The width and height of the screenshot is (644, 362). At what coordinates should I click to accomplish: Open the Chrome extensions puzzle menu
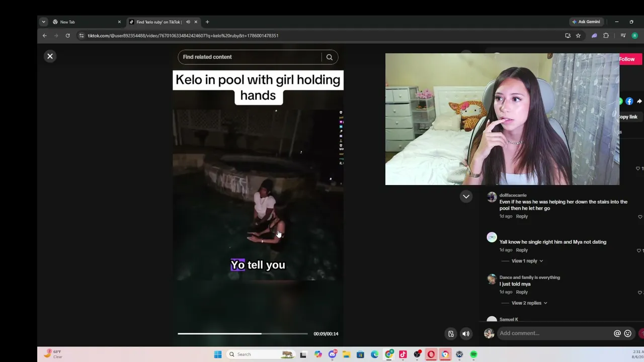(606, 36)
